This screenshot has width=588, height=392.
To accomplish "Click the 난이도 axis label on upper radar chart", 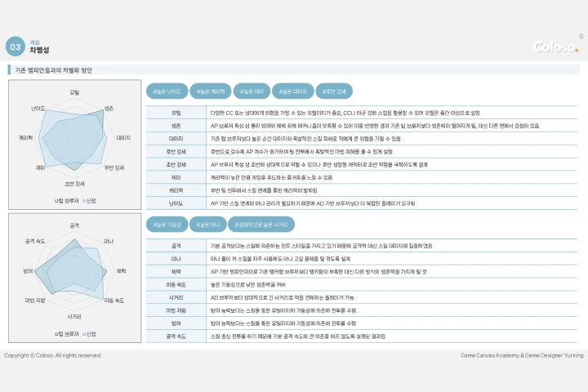I will (38, 109).
